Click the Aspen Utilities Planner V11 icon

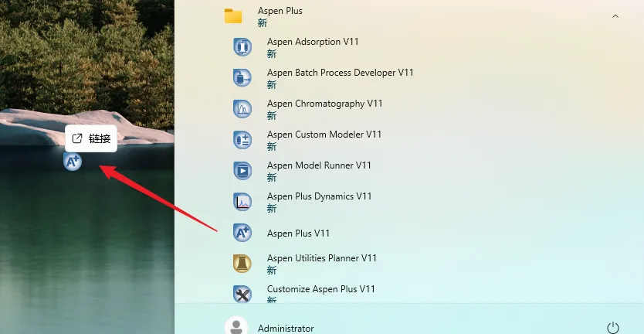242,263
